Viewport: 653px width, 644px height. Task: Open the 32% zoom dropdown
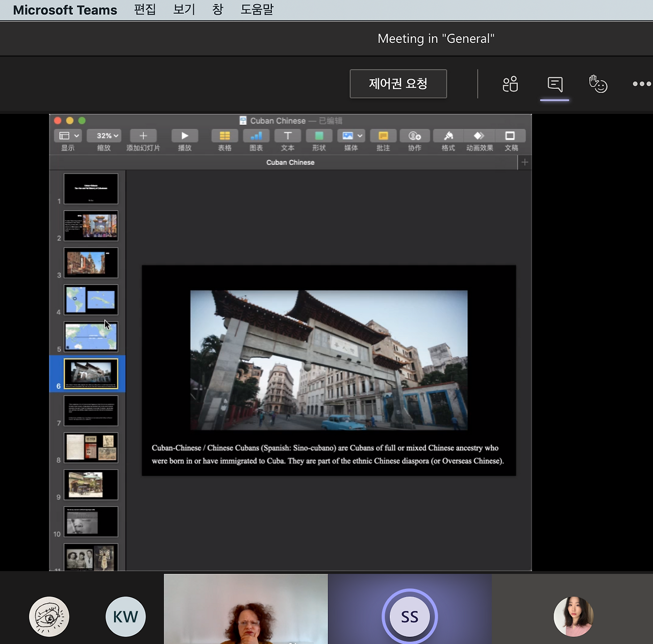[104, 136]
